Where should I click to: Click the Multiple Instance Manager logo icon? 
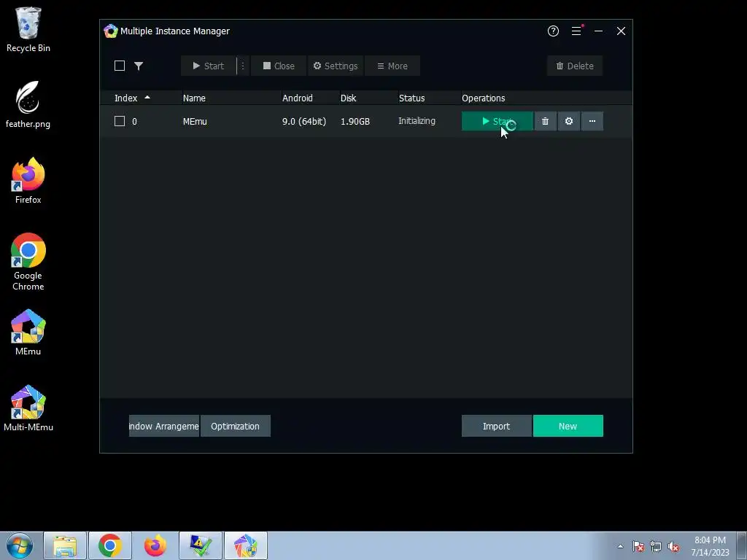(x=111, y=31)
